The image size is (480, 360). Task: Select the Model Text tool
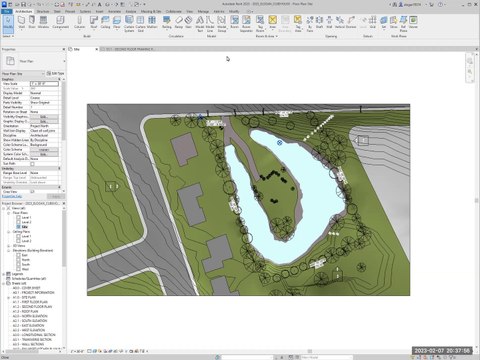(x=200, y=24)
